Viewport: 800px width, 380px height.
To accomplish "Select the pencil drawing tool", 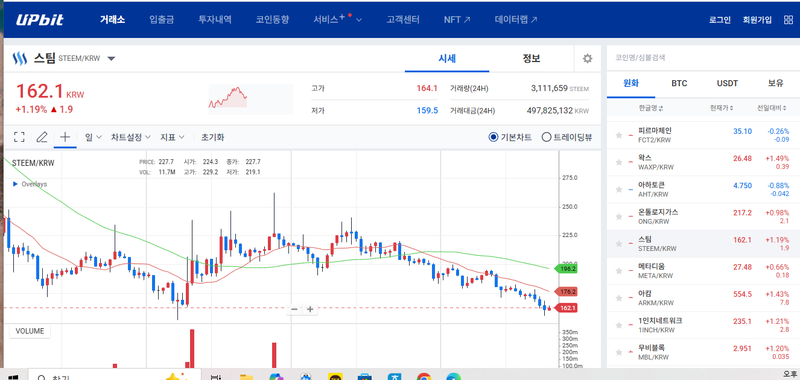I will [42, 137].
